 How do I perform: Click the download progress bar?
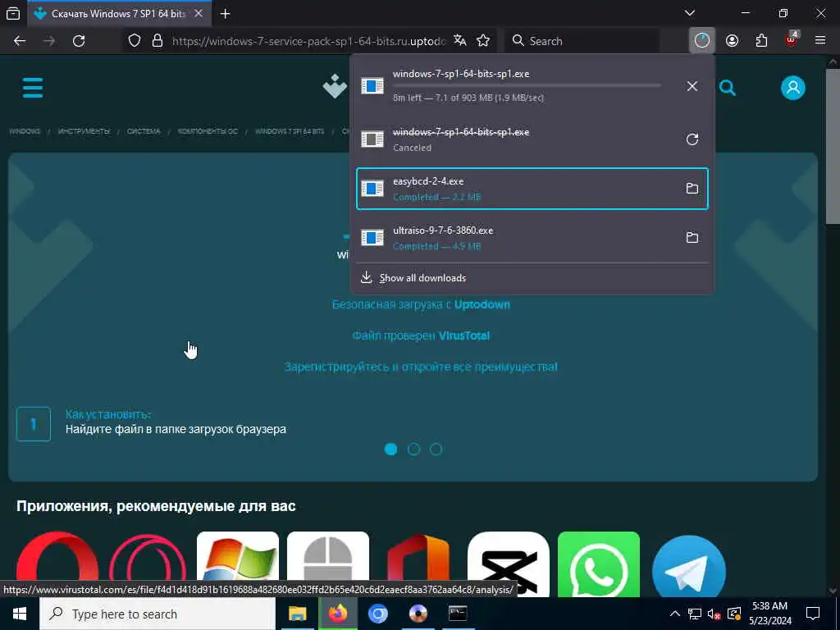coord(527,85)
